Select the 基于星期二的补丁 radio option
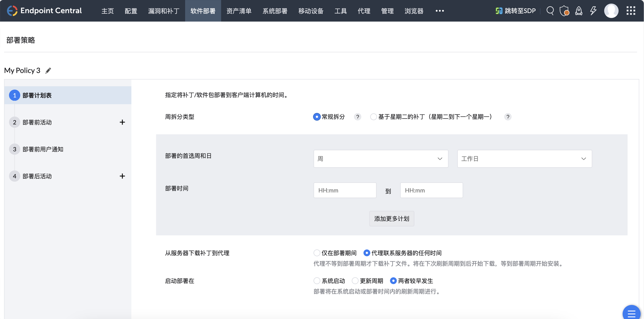 (x=373, y=117)
